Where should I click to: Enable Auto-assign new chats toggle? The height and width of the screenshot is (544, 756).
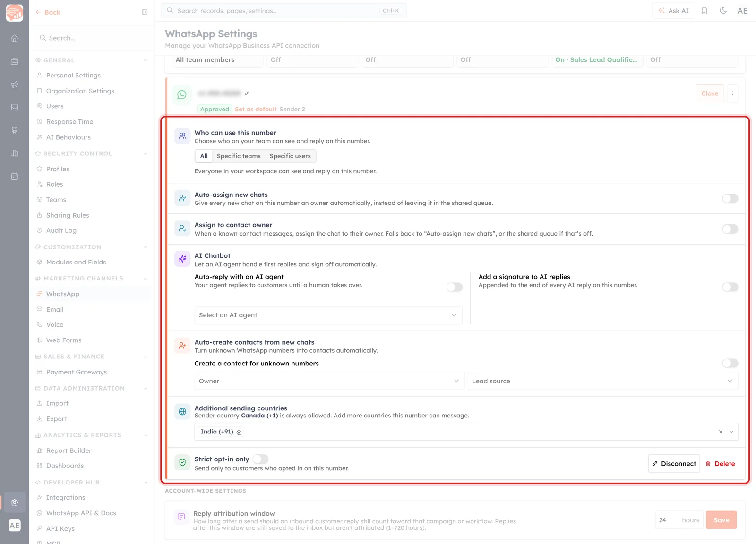tap(730, 198)
